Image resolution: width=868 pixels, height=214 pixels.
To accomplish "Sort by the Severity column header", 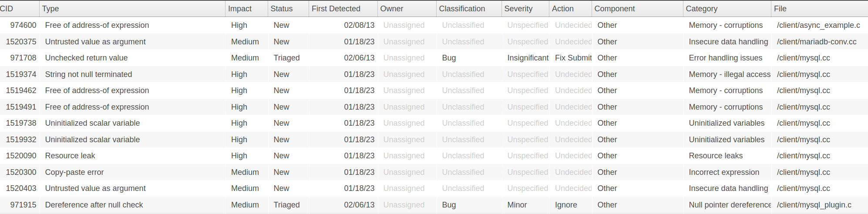I will 518,9.
